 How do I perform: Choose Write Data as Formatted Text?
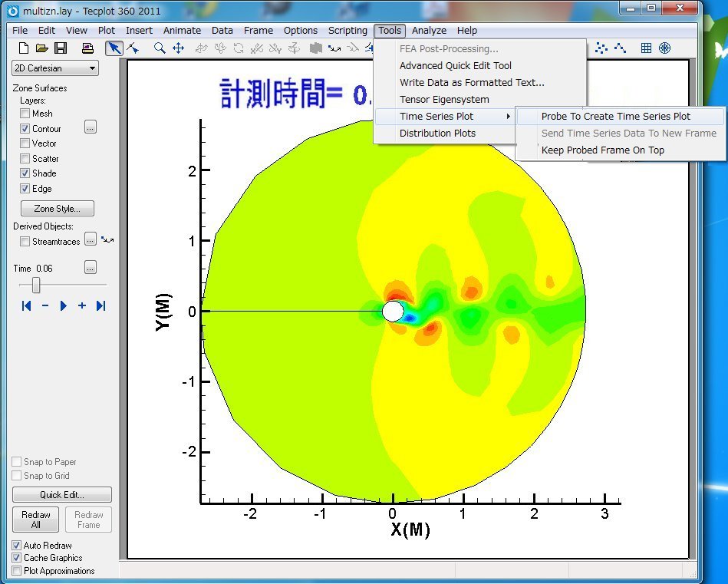click(472, 82)
